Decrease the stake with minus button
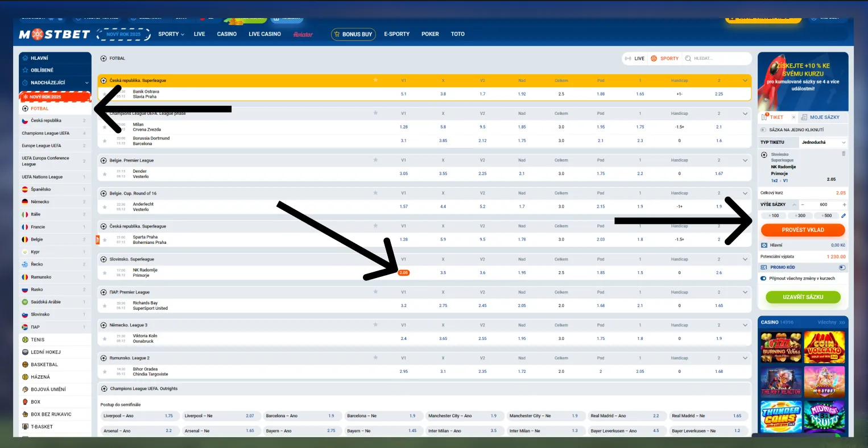The width and height of the screenshot is (868, 448). pyautogui.click(x=803, y=205)
